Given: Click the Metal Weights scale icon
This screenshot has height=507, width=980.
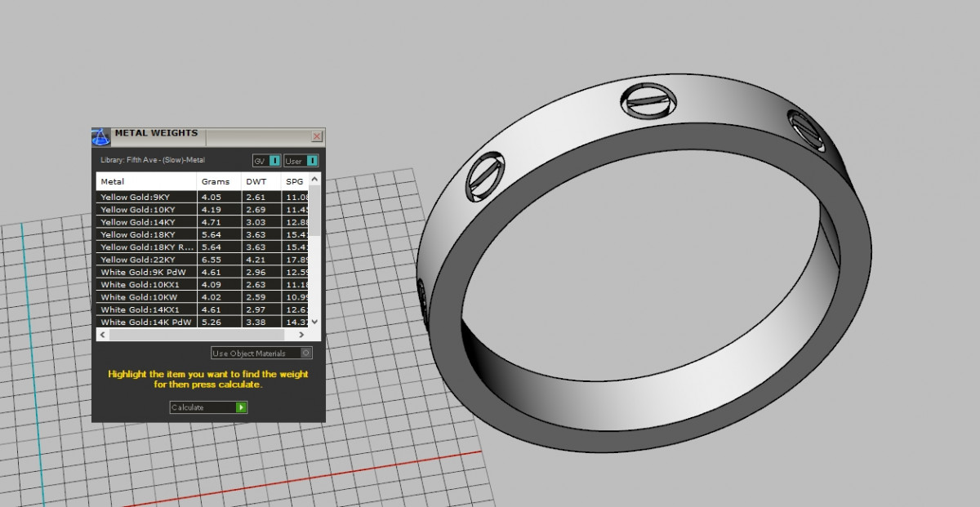Looking at the screenshot, I should click(x=101, y=136).
